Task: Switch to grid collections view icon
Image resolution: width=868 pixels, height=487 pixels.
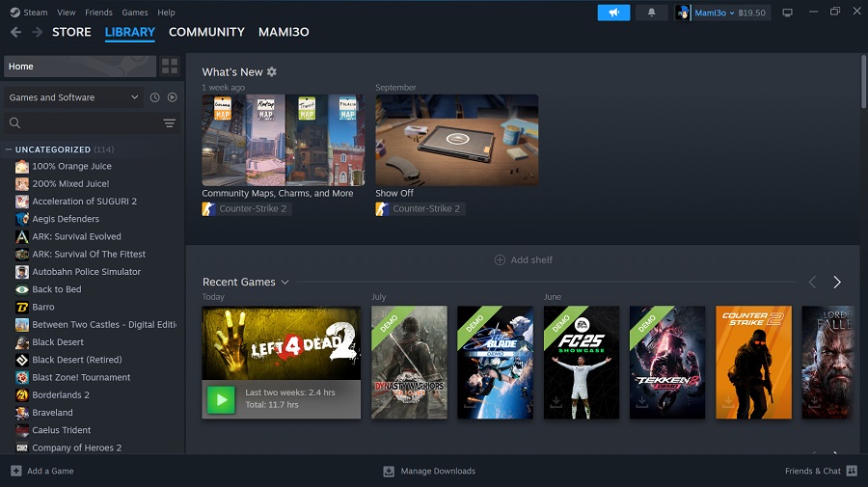Action: 170,67
